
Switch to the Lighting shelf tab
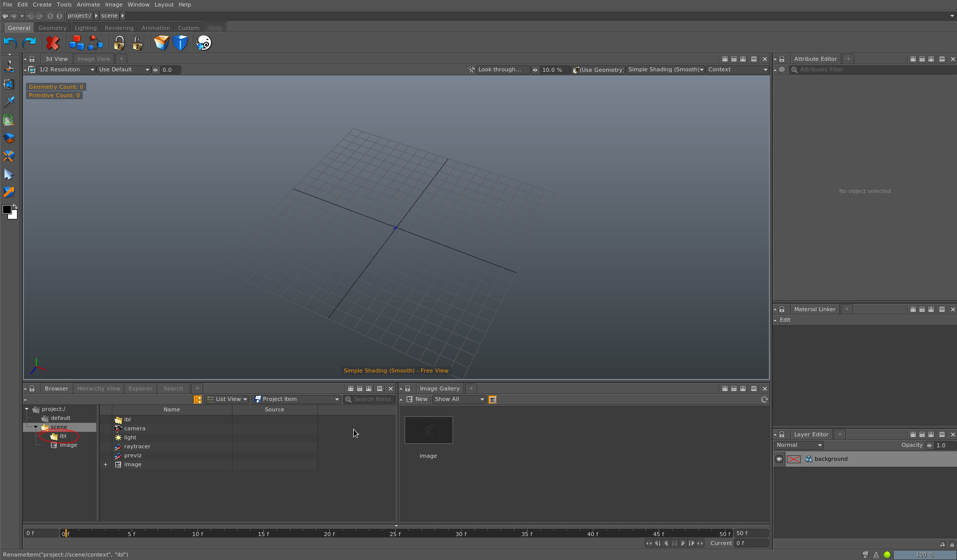(x=86, y=28)
